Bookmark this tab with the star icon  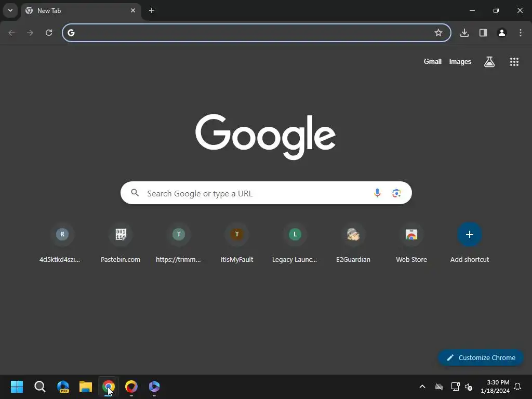pyautogui.click(x=438, y=33)
